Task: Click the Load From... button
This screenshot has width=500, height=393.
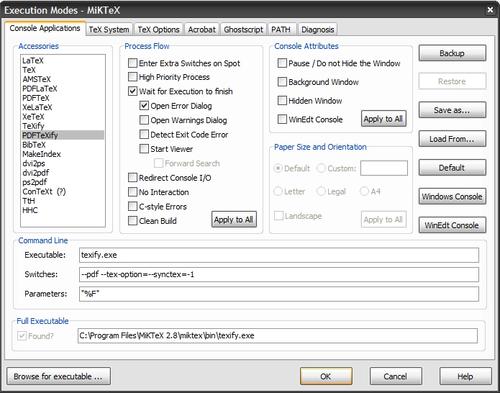Action: pos(452,139)
